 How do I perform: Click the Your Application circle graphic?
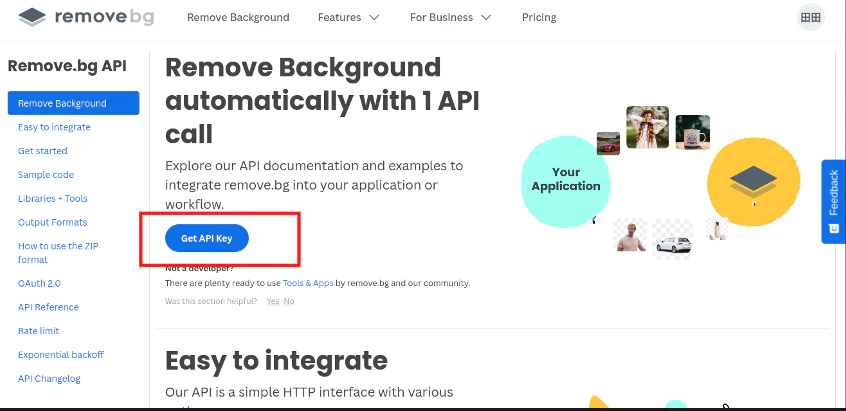click(x=565, y=180)
